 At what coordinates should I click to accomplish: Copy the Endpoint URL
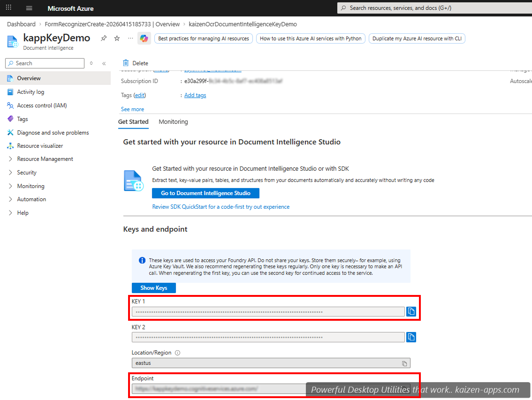(404, 389)
